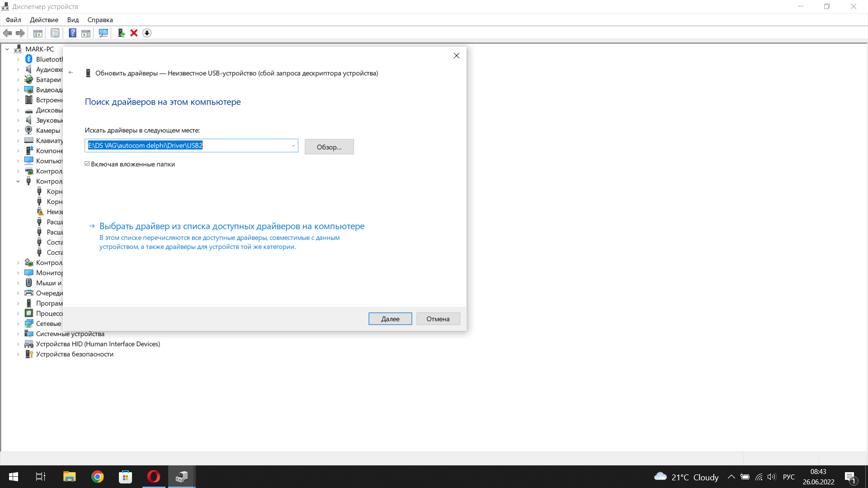
Task: Click the Обзор browse button
Action: (x=329, y=147)
